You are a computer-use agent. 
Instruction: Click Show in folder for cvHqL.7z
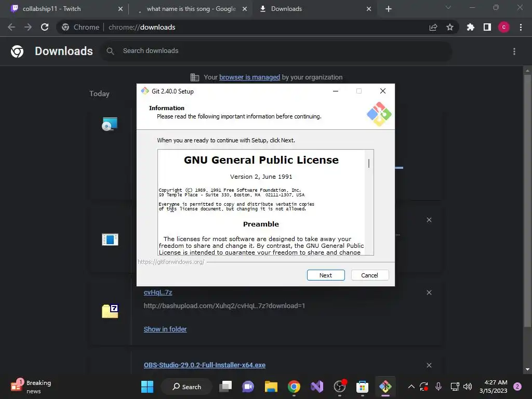click(165, 329)
